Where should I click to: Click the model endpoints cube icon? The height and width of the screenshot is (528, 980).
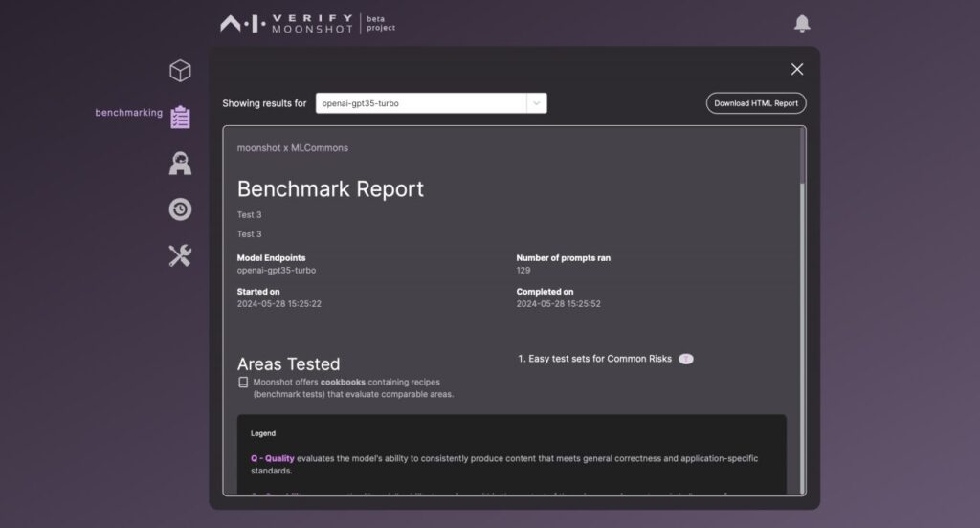click(x=180, y=71)
